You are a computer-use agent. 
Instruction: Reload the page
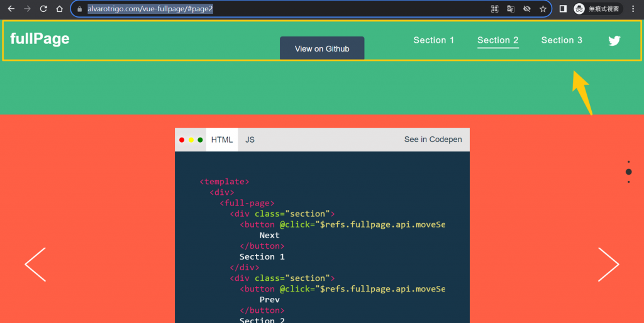(x=43, y=9)
